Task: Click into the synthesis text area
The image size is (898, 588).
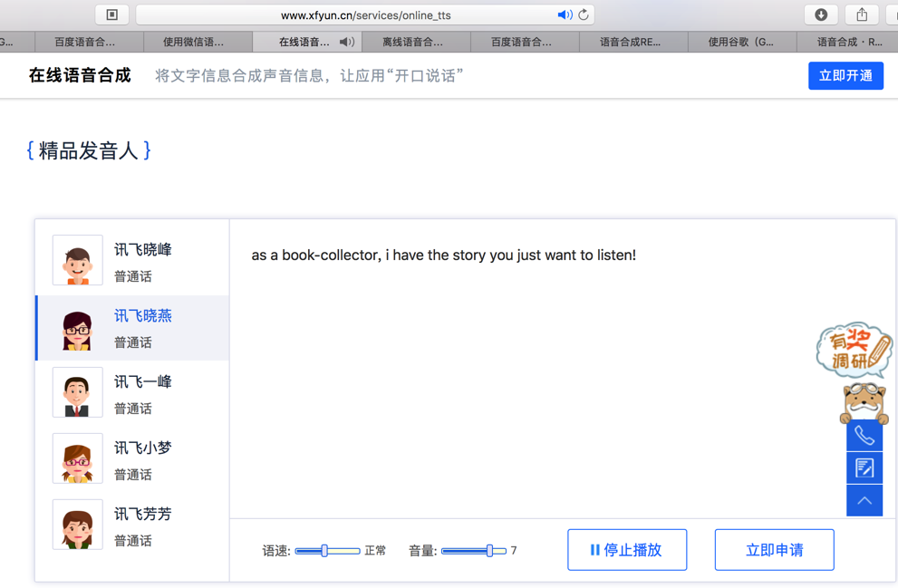Action: (561, 369)
